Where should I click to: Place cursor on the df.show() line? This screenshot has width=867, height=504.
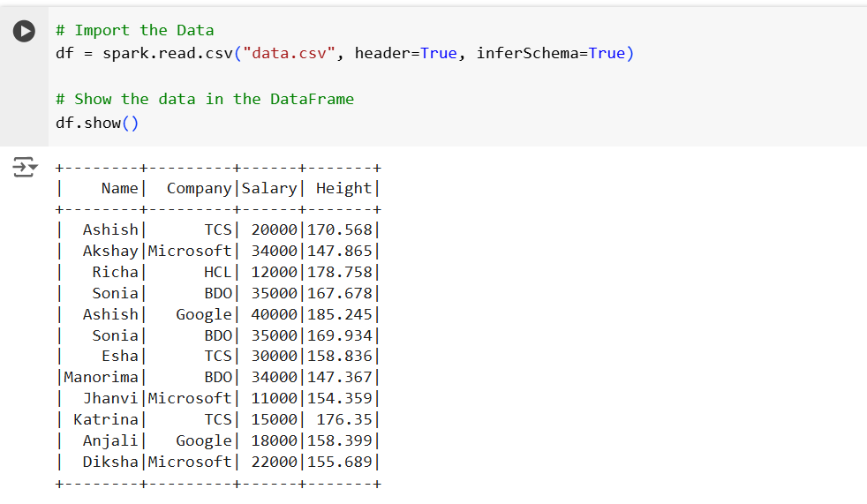97,123
